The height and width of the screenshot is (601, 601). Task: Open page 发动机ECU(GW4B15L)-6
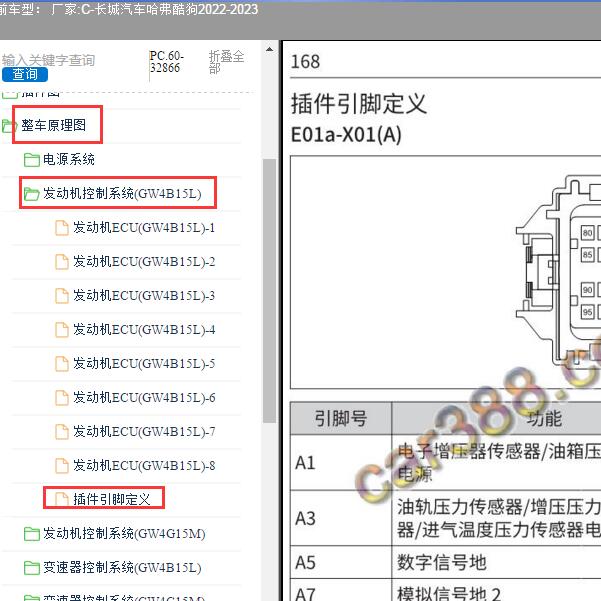pos(144,397)
